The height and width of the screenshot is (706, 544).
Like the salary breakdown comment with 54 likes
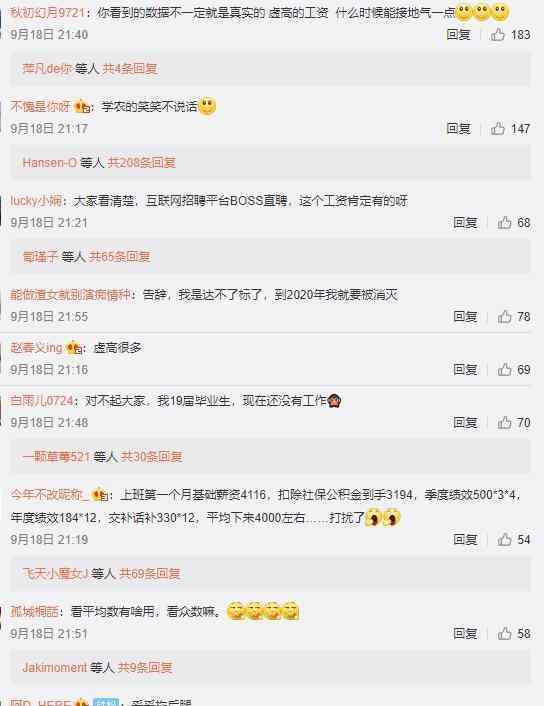pyautogui.click(x=504, y=539)
